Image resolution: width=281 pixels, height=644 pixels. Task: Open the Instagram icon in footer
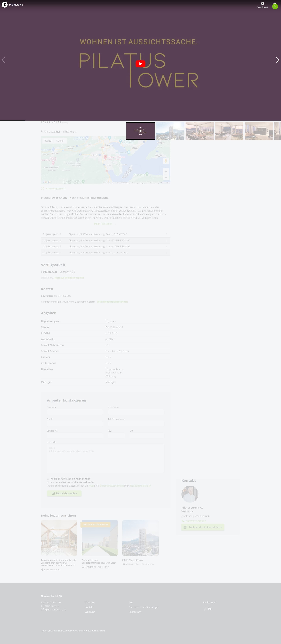click(210, 609)
